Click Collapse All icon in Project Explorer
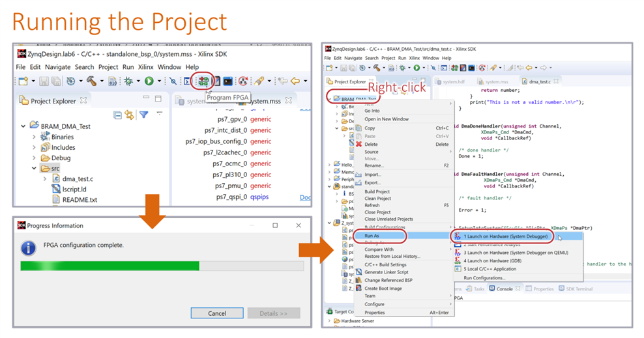 click(x=118, y=115)
